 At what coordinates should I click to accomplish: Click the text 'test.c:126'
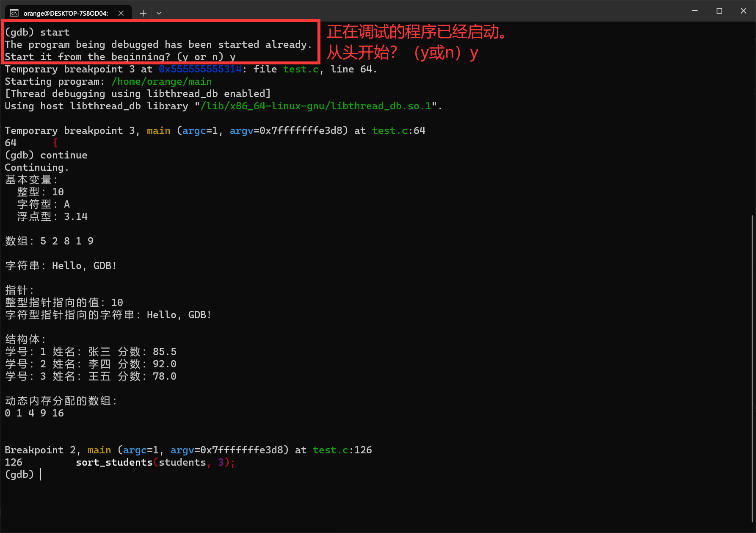(x=342, y=450)
